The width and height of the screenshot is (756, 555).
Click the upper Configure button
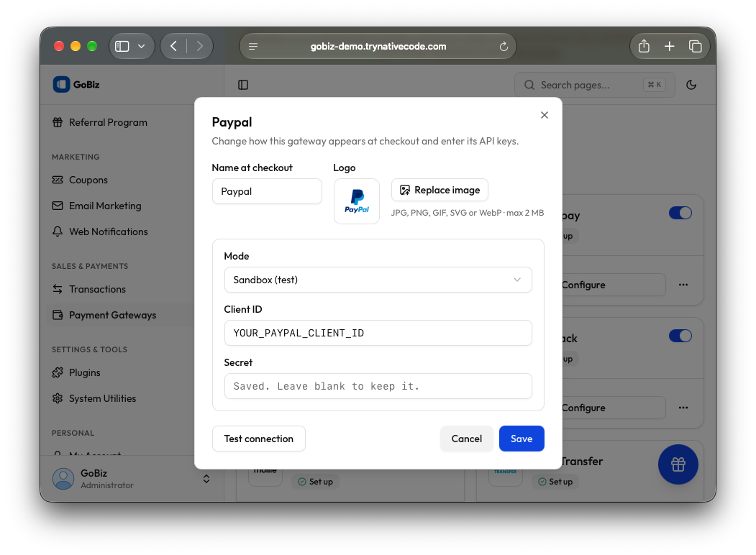[614, 285]
